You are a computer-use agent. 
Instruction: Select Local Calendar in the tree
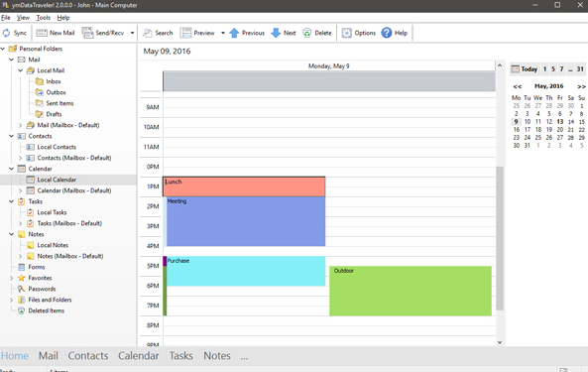[x=57, y=180]
